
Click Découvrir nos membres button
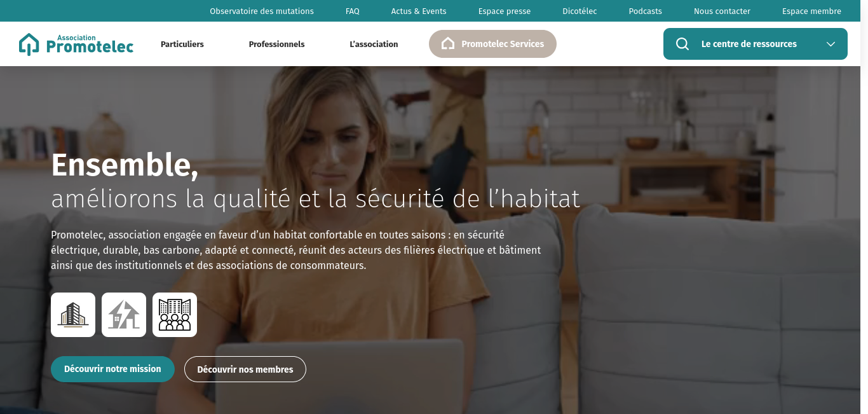click(245, 369)
